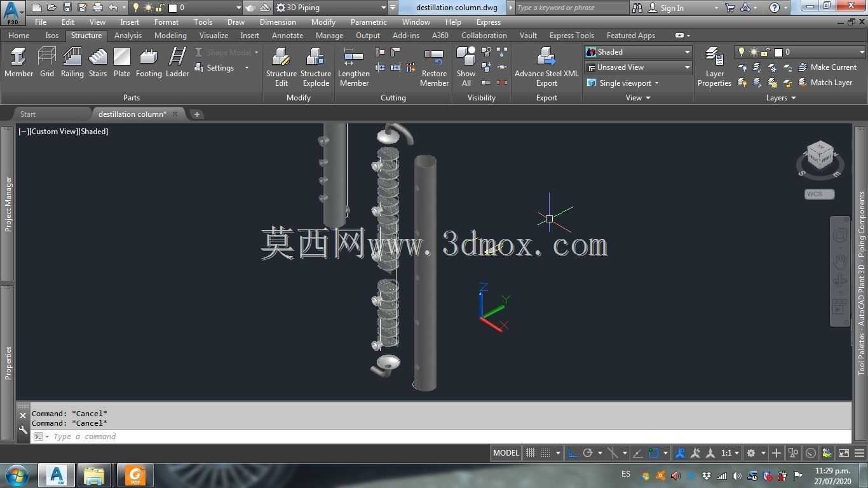Select the Stairs tool
868x488 pixels.
coord(98,63)
